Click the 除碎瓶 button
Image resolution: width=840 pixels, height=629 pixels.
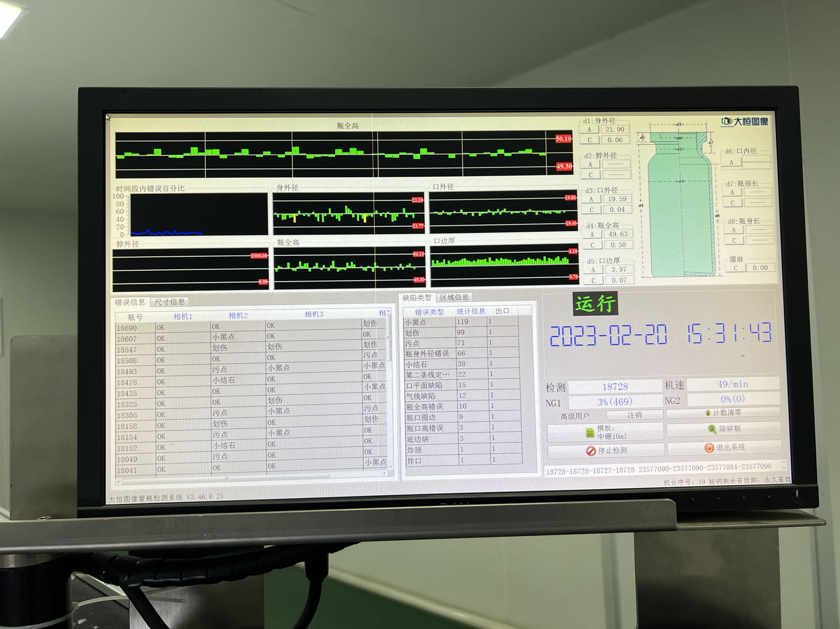(724, 429)
